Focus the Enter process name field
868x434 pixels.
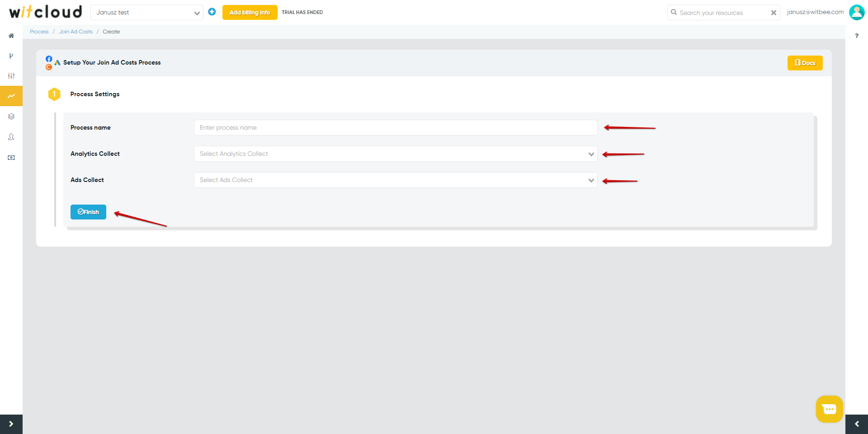[396, 128]
